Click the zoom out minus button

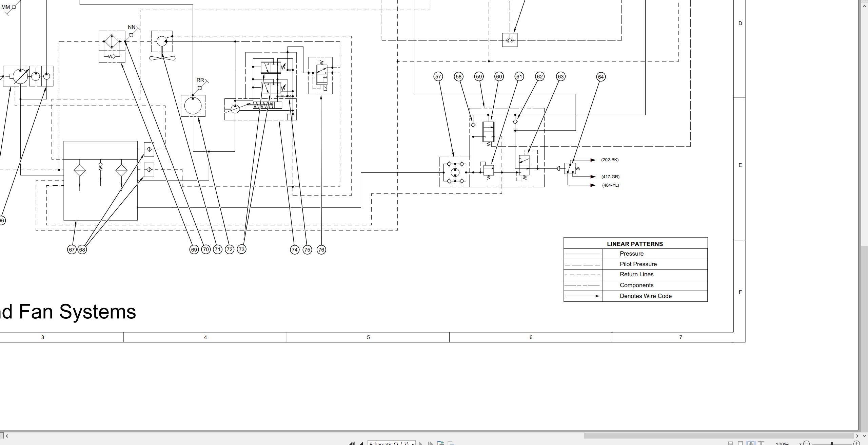point(806,443)
